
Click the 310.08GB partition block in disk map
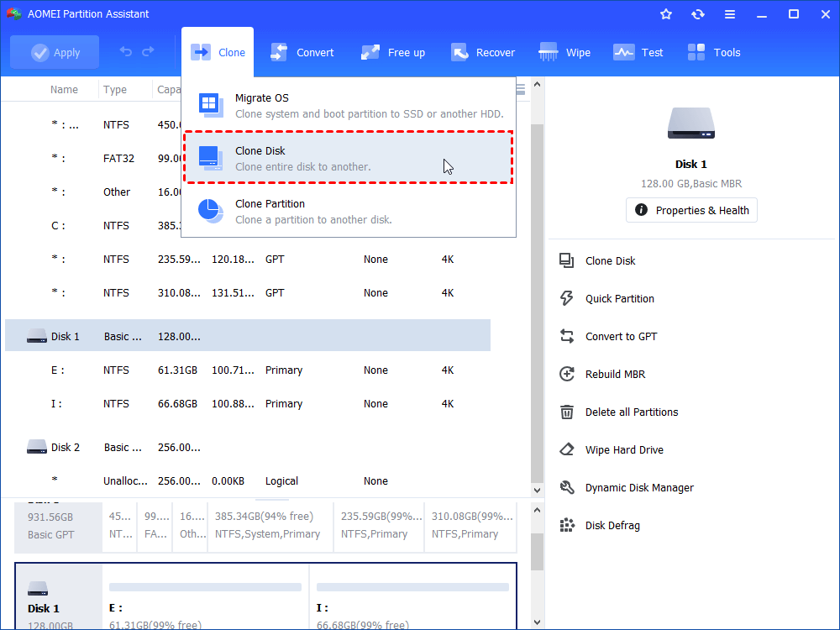(x=470, y=527)
